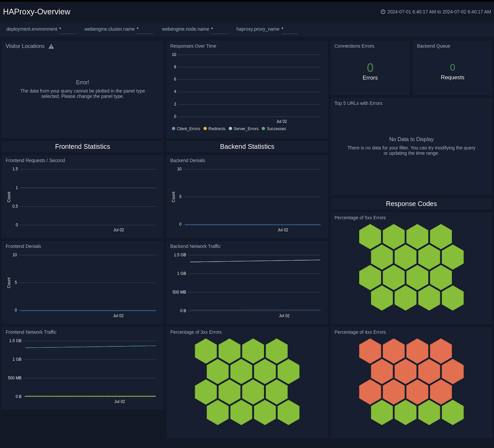The image size is (494, 448).
Task: Click the No Data to Display message
Action: tap(411, 139)
